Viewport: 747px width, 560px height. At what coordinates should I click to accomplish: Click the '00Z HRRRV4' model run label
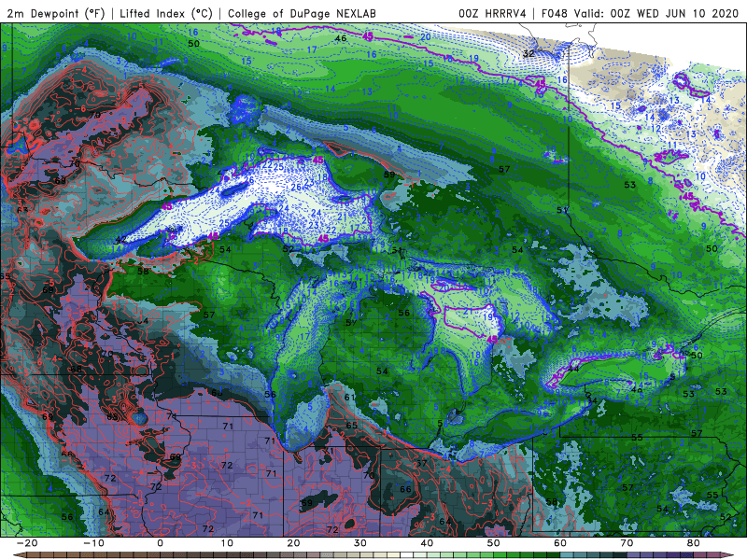coord(492,13)
